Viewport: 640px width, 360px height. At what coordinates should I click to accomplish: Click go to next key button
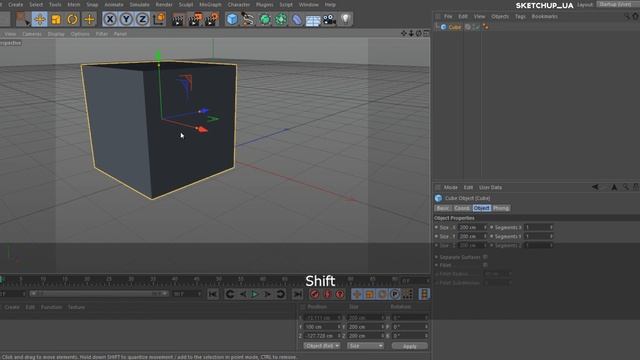(280, 294)
